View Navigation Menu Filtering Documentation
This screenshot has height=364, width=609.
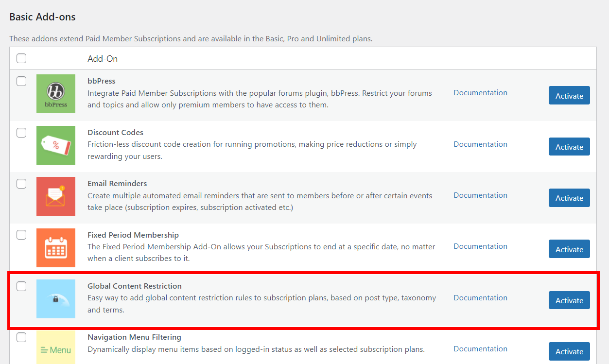[480, 349]
